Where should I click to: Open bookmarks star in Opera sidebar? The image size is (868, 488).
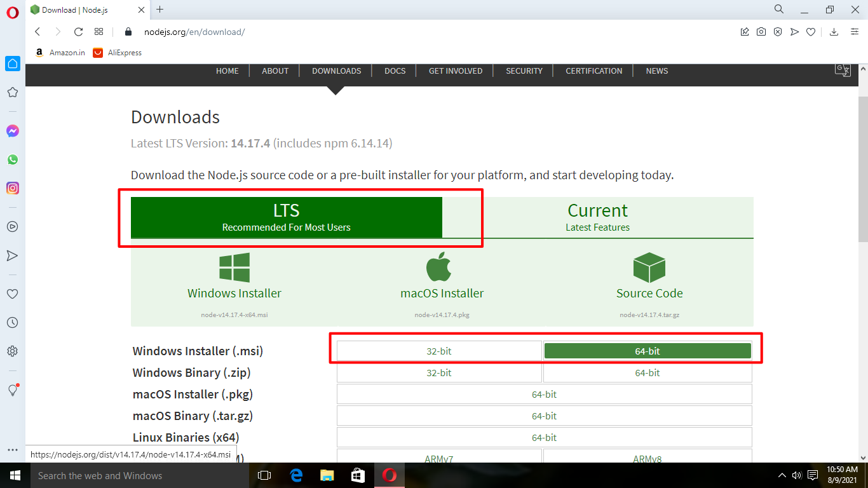click(13, 92)
